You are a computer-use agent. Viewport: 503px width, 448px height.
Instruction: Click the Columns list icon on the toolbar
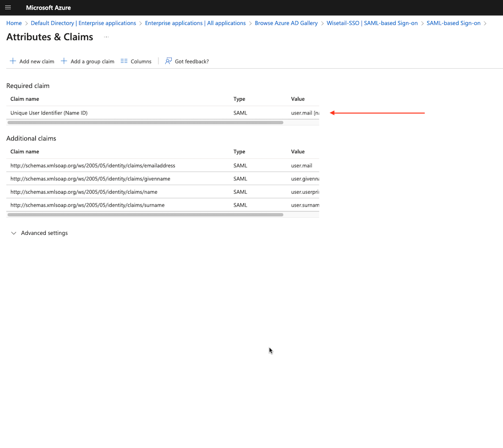(123, 61)
